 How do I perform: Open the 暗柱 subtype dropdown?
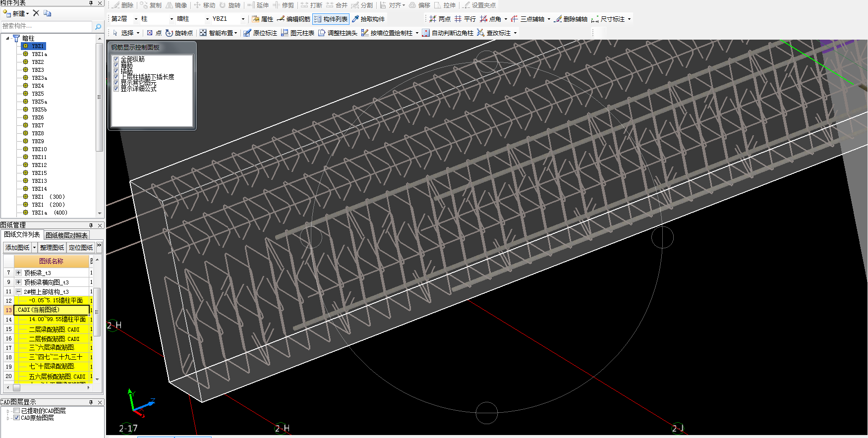207,19
